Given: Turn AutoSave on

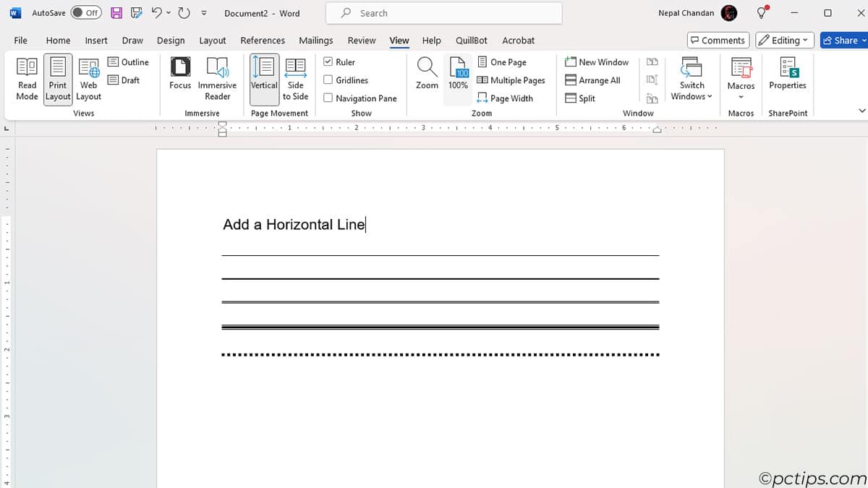Looking at the screenshot, I should point(86,12).
